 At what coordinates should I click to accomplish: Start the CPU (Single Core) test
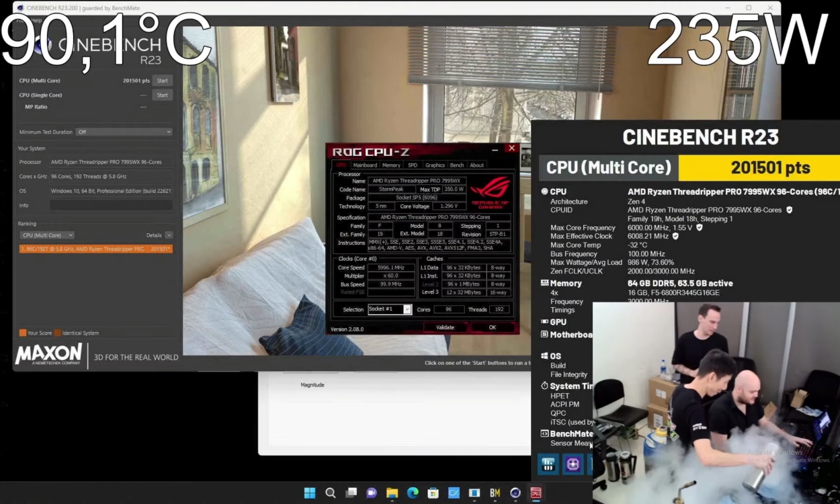coord(162,95)
